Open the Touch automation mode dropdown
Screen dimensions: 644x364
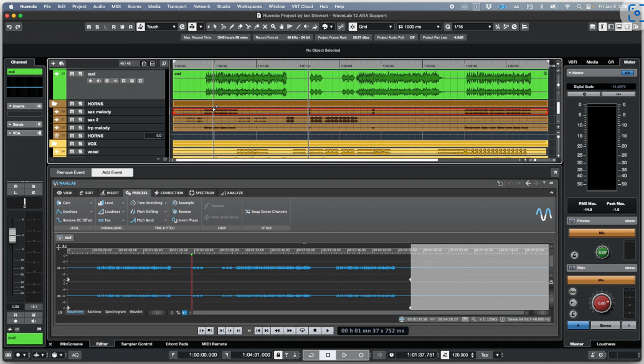(162, 27)
